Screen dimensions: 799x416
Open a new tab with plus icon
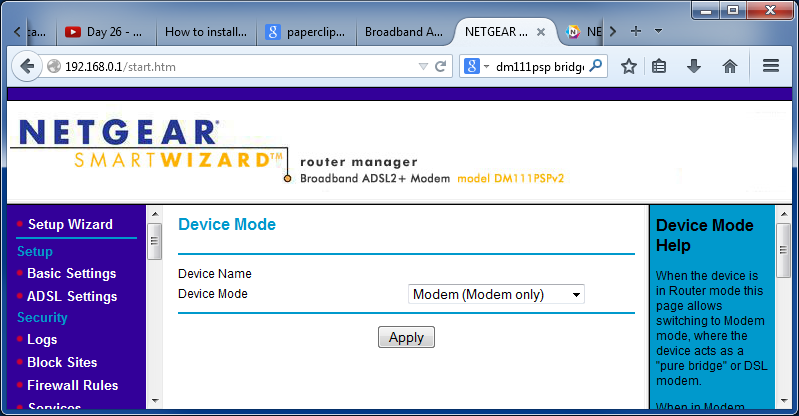coord(635,31)
